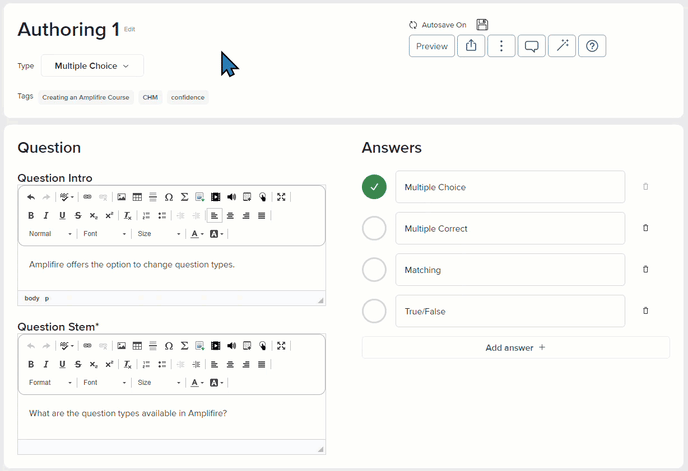This screenshot has width=688, height=471.
Task: Center align text in Question Intro editor
Action: pyautogui.click(x=230, y=216)
